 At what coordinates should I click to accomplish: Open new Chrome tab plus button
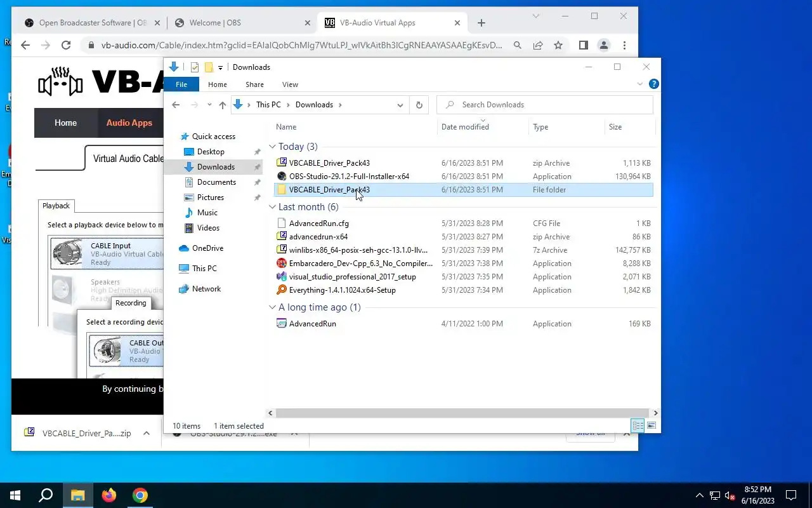pyautogui.click(x=481, y=23)
